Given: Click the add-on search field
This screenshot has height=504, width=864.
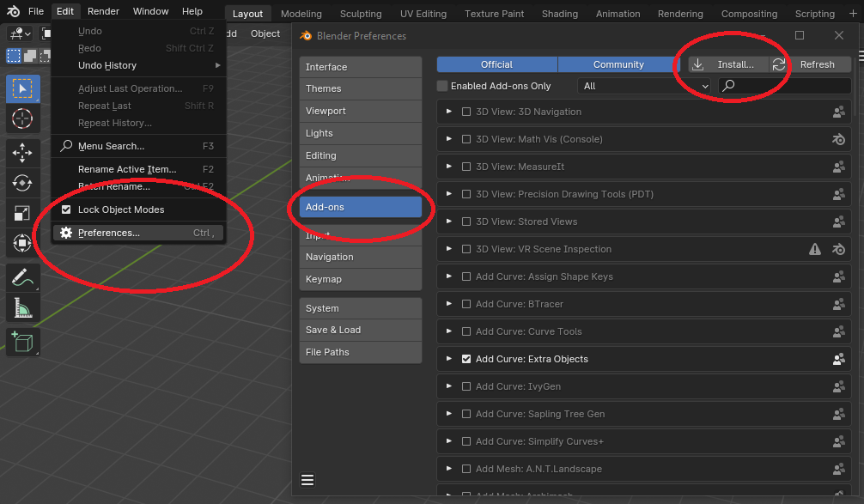Looking at the screenshot, I should (784, 86).
